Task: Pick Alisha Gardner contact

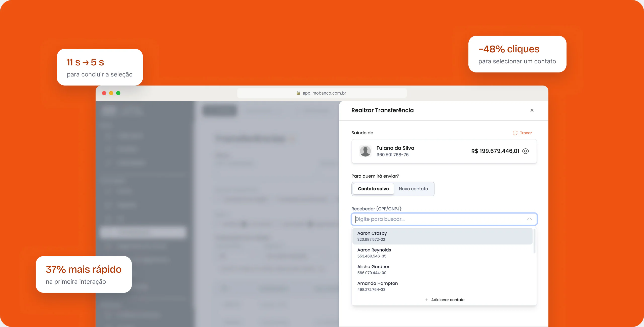Action: (x=442, y=269)
